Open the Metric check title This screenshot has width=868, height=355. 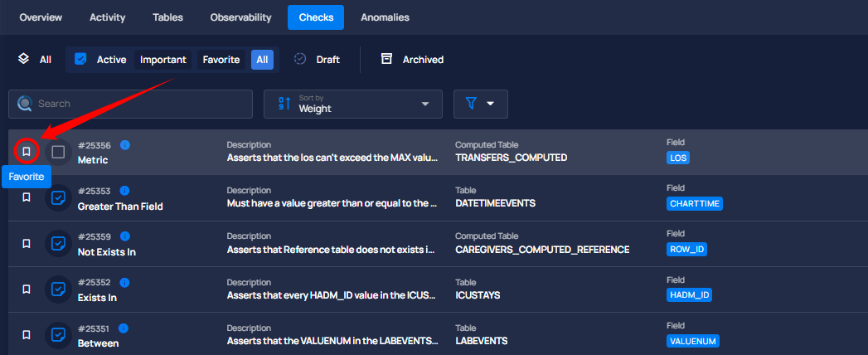click(x=93, y=160)
